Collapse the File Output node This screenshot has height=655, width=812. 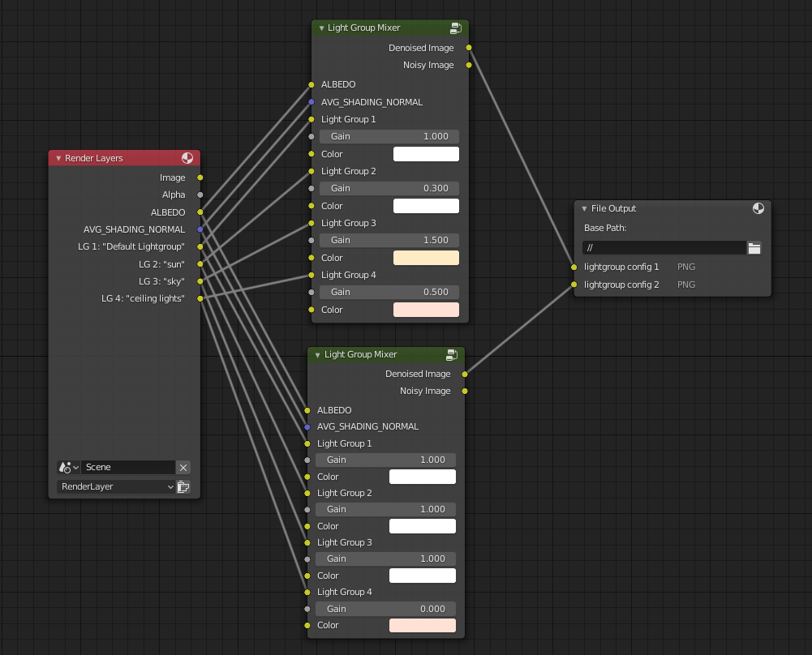point(584,209)
